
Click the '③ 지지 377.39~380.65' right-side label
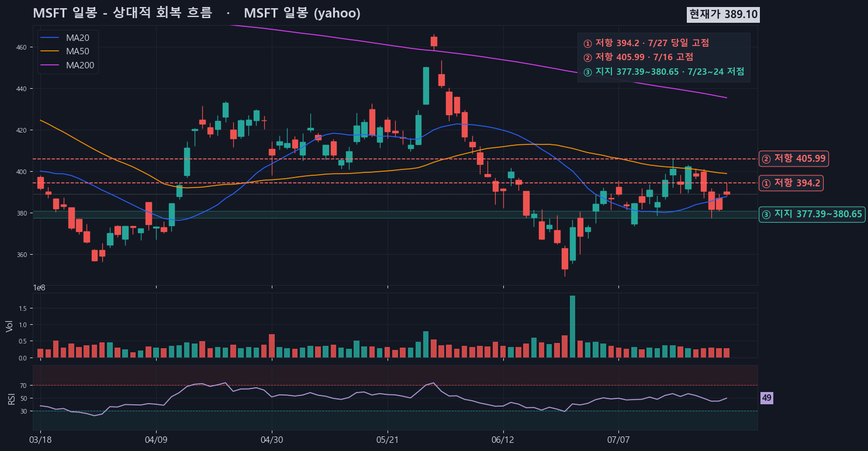[x=812, y=214]
